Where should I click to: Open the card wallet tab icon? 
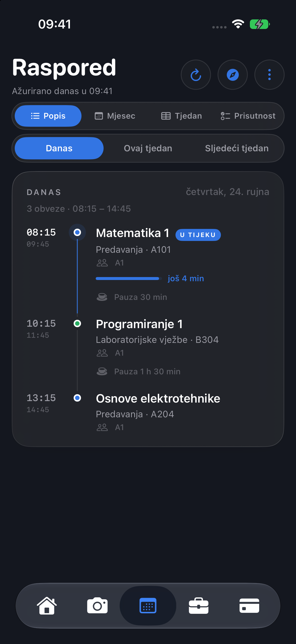(x=249, y=606)
